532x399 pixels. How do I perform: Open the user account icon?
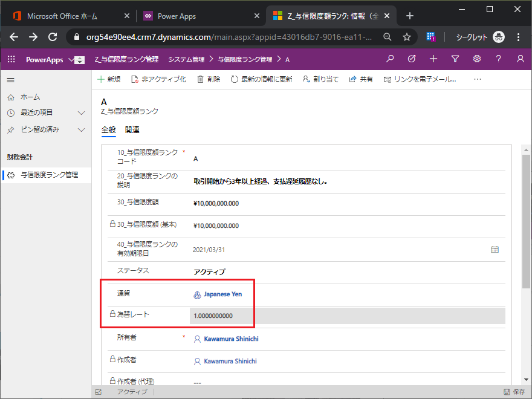coord(520,59)
